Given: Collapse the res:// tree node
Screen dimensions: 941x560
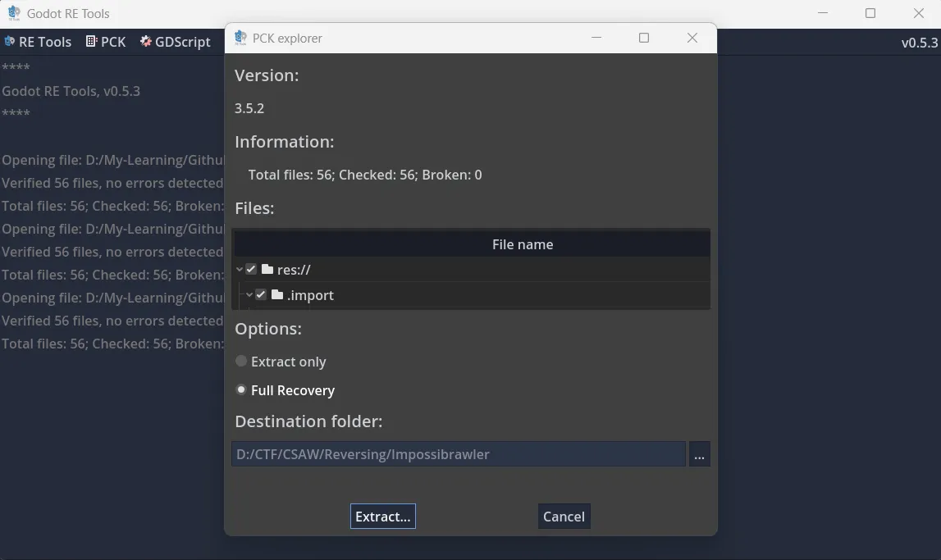Looking at the screenshot, I should tap(239, 269).
